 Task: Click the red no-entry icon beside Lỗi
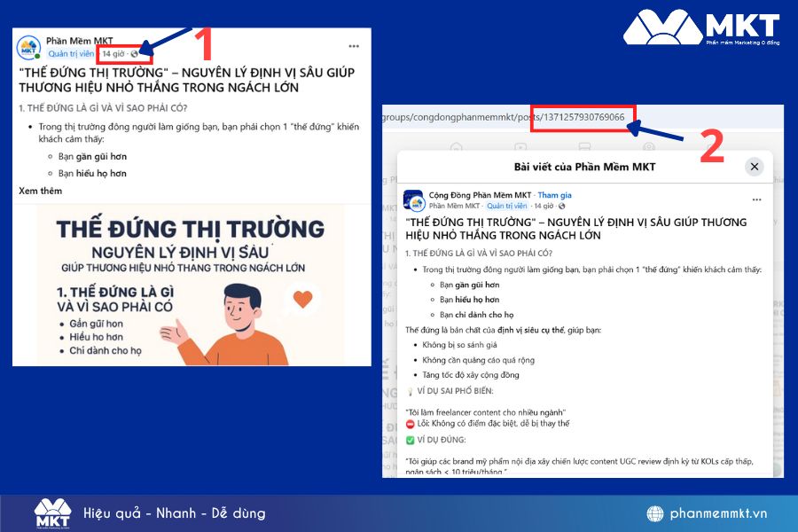(411, 424)
